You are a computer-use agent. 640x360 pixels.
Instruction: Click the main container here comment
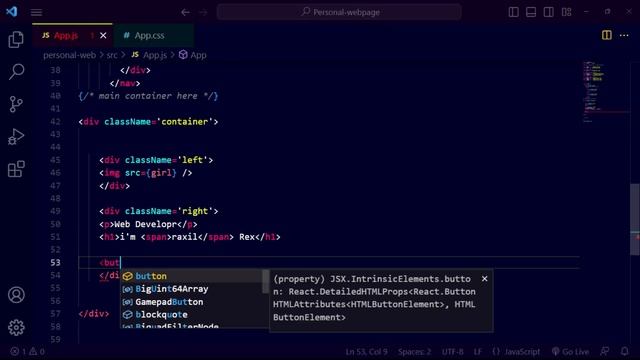[x=148, y=96]
